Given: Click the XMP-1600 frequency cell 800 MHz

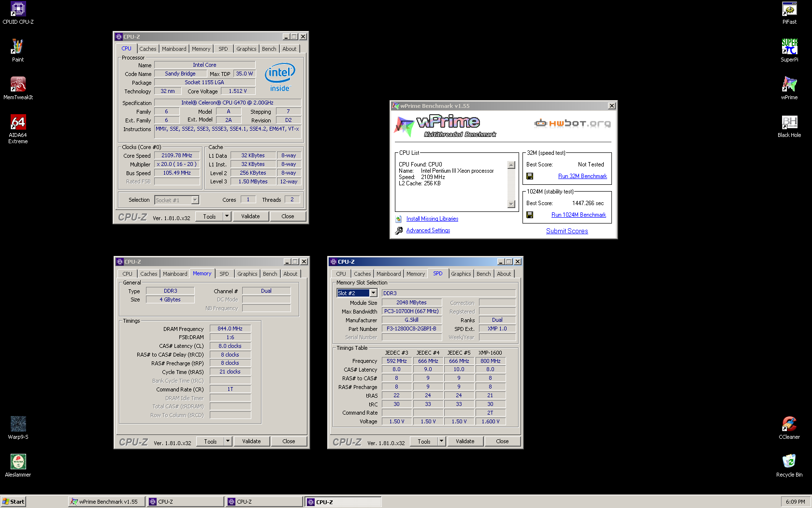Looking at the screenshot, I should [x=490, y=361].
